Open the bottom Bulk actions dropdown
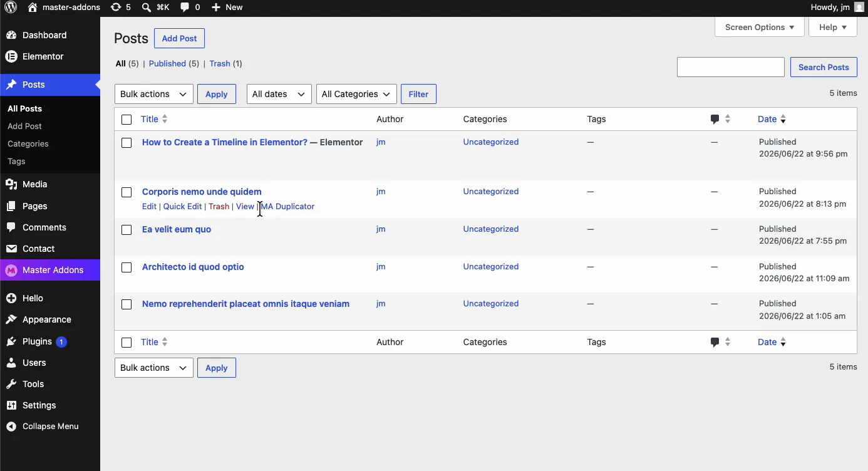868x471 pixels. pos(154,368)
